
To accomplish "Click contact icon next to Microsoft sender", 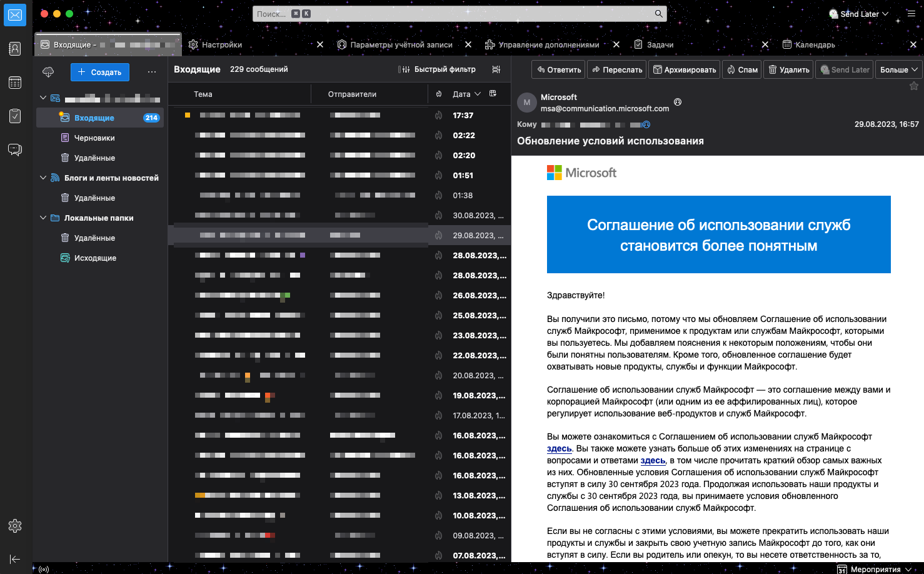I will click(678, 102).
